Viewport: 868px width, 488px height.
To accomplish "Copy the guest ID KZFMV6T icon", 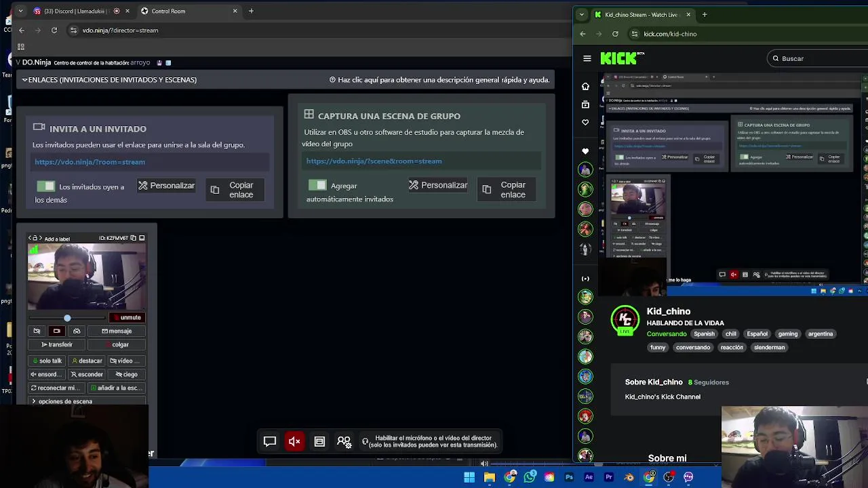I will tap(133, 238).
